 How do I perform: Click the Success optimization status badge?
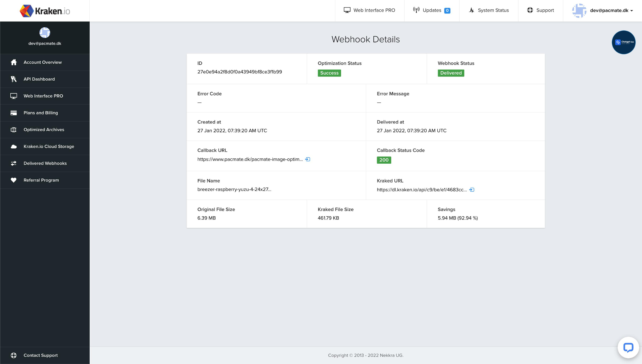pyautogui.click(x=329, y=73)
